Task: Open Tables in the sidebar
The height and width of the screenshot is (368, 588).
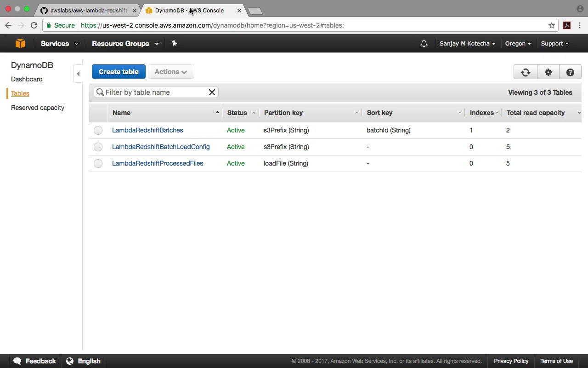Action: point(20,93)
